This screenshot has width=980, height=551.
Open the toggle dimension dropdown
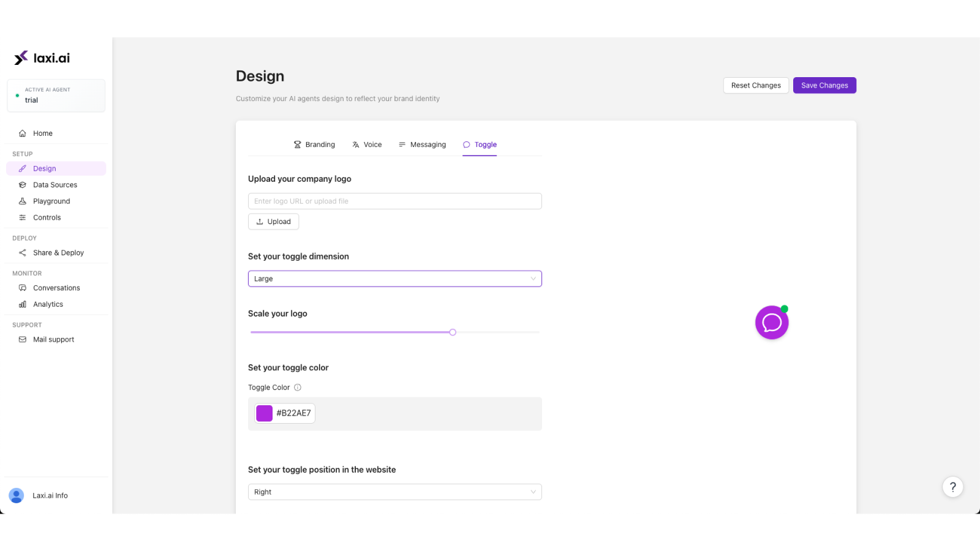coord(395,279)
